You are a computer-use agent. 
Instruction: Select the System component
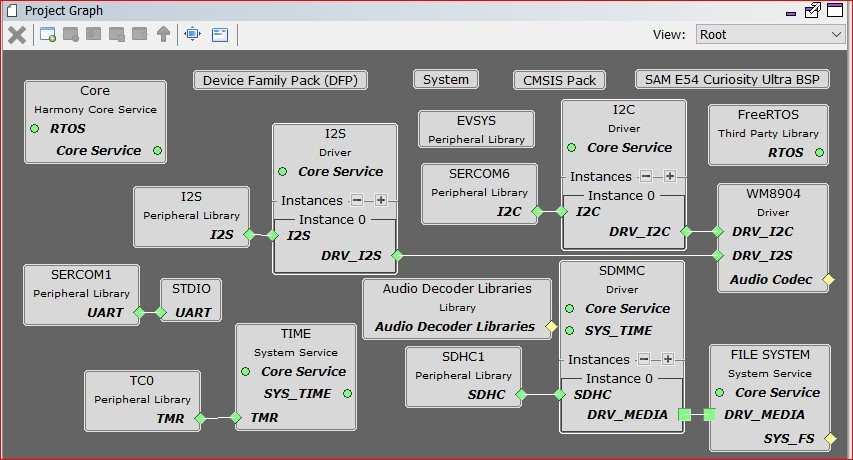(x=446, y=79)
